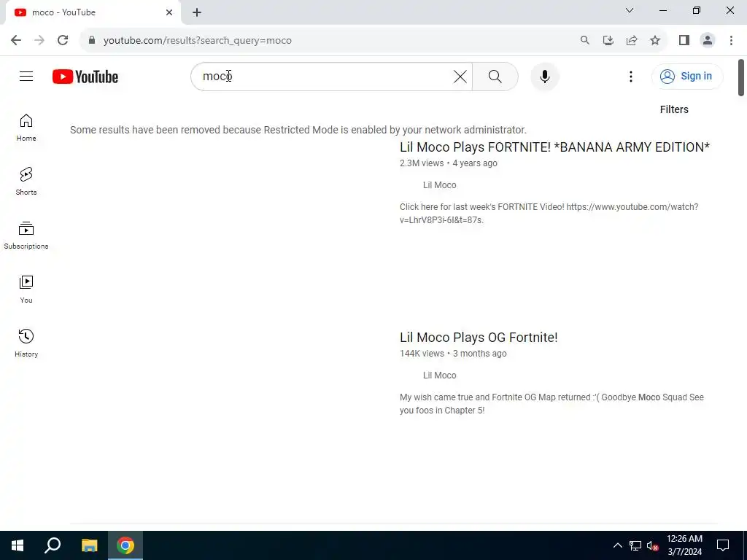Reload the page
Image resolution: width=747 pixels, height=560 pixels.
coord(63,40)
